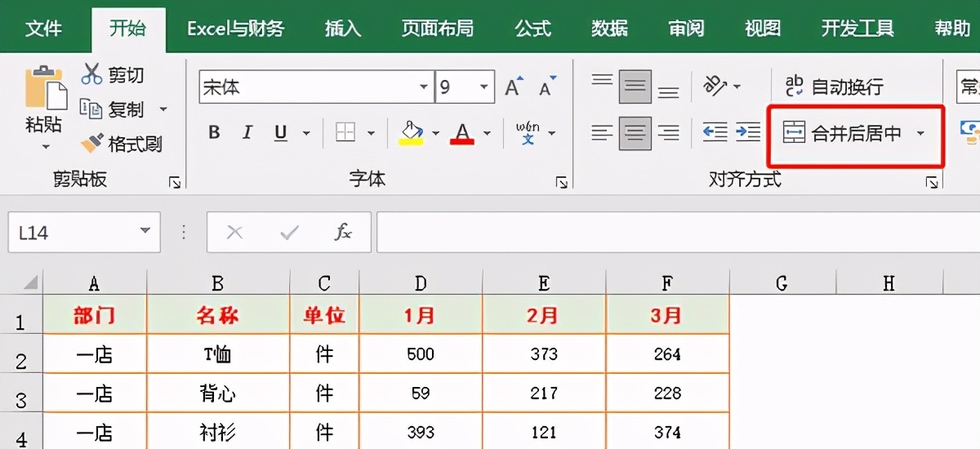Screen dimensions: 980x449
Task: Select row 3 header
Action: pos(21,394)
